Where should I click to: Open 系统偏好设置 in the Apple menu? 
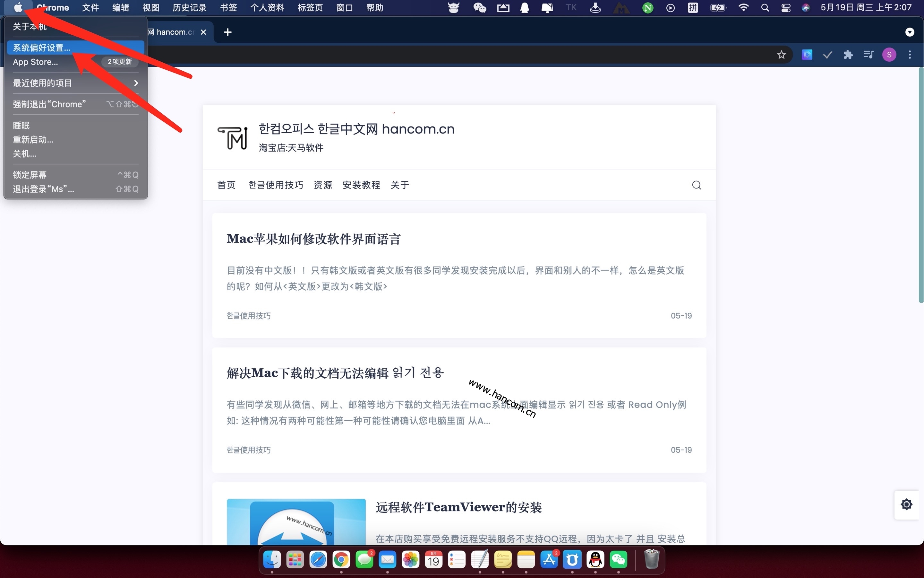76,48
